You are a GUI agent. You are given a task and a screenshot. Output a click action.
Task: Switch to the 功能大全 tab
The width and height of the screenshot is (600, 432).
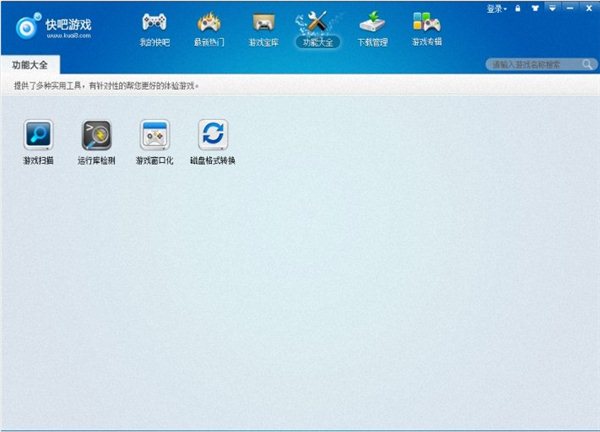coord(30,65)
